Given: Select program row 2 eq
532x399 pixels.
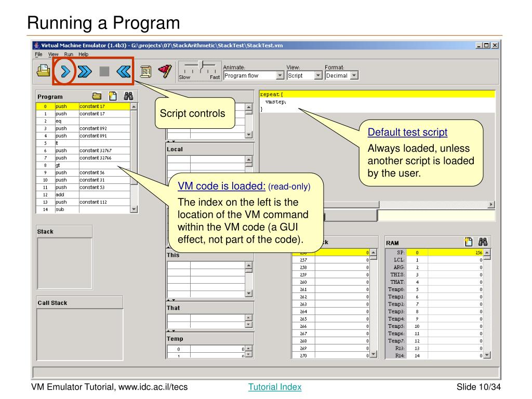Looking at the screenshot, I should pos(83,121).
